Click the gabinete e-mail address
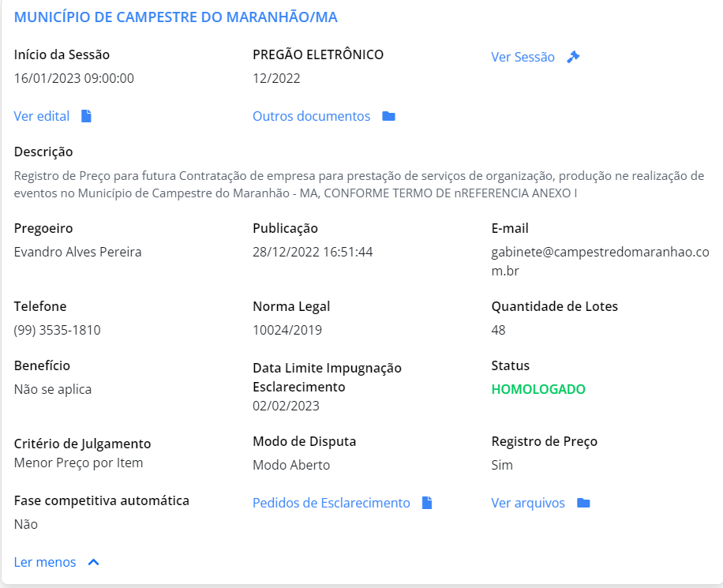723x588 pixels. point(600,261)
